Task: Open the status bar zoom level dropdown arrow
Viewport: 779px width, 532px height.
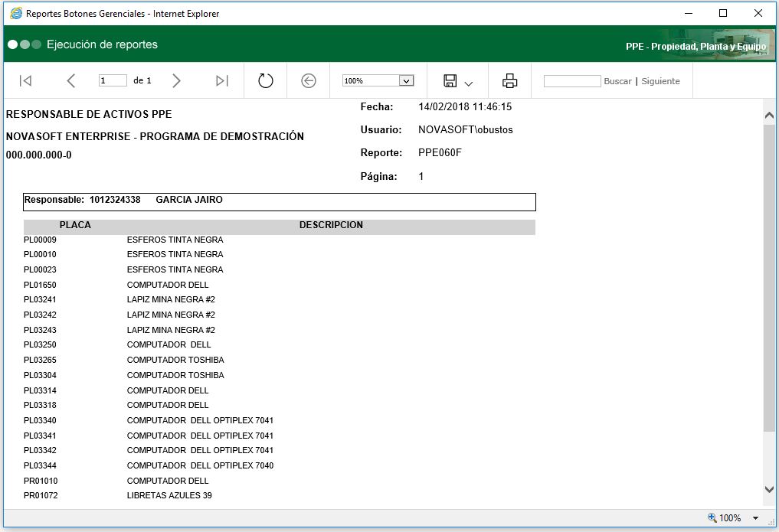Action: click(x=756, y=518)
